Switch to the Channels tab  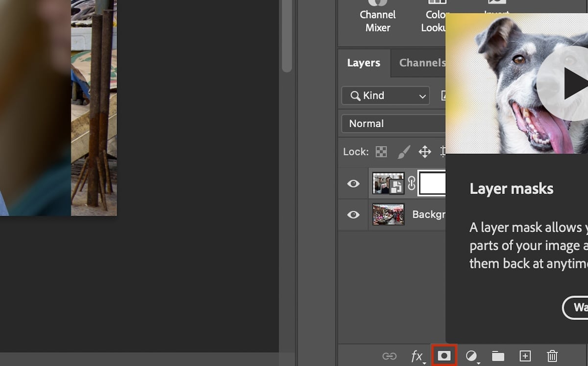422,63
